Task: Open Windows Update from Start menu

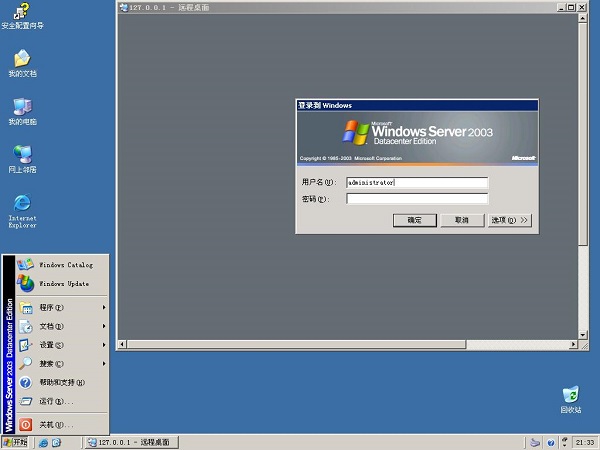Action: click(x=62, y=284)
